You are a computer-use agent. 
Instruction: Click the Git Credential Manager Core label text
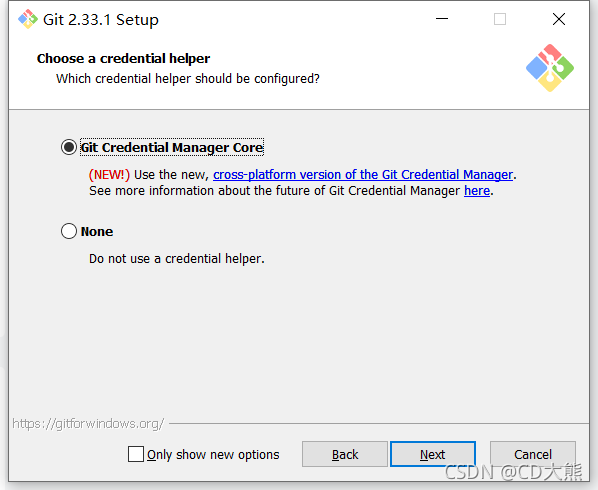coord(172,147)
